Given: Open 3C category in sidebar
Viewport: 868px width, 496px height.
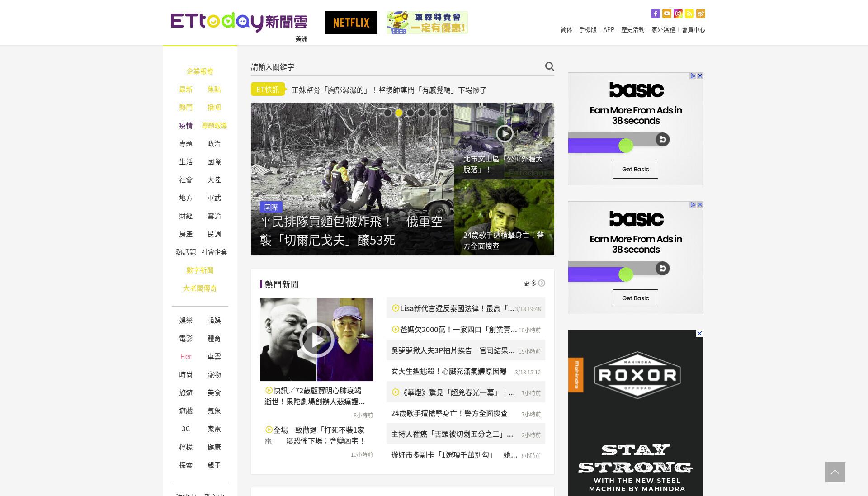Looking at the screenshot, I should [186, 429].
